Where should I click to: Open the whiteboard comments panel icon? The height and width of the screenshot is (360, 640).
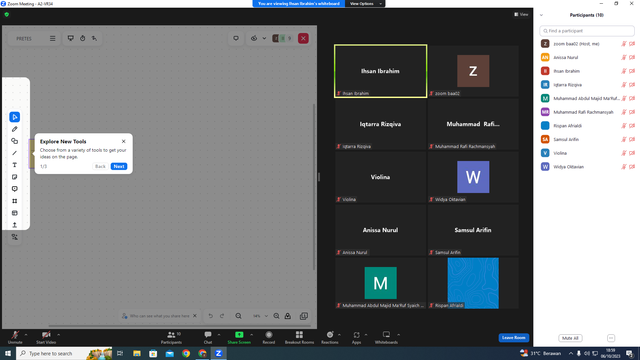236,38
